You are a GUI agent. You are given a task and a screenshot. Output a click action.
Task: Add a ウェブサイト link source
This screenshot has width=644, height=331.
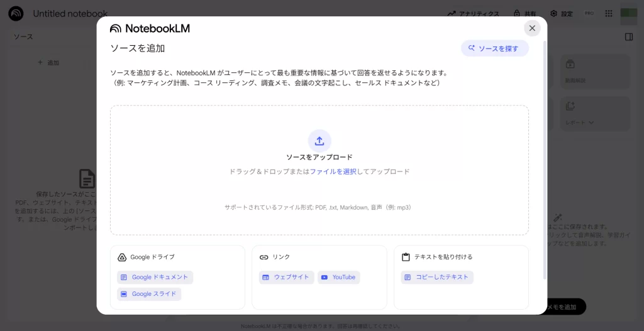[x=286, y=277]
